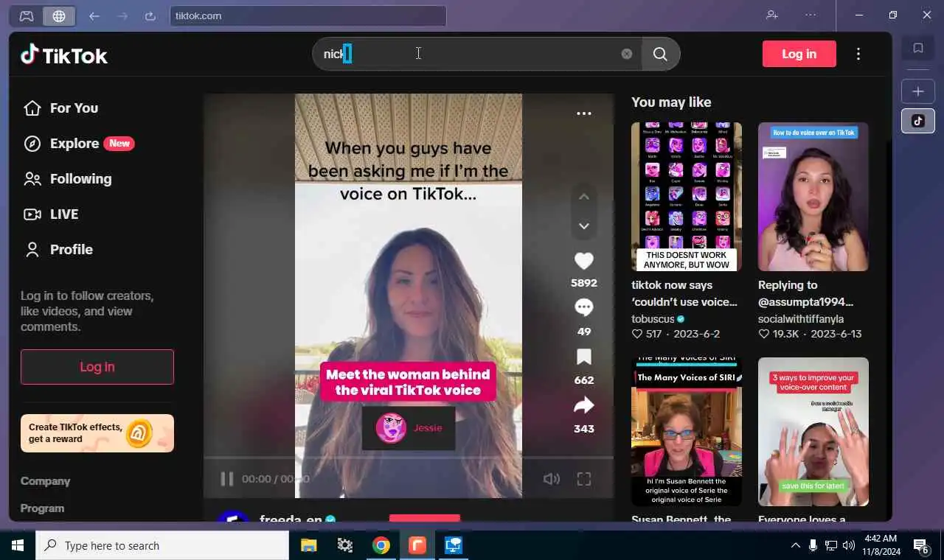
Task: Select the TikTok tab in side panel
Action: [918, 121]
